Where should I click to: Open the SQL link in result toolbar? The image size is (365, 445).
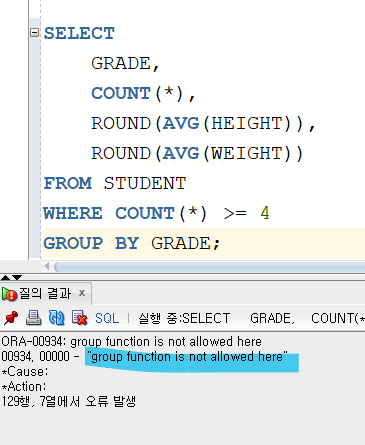pos(107,318)
